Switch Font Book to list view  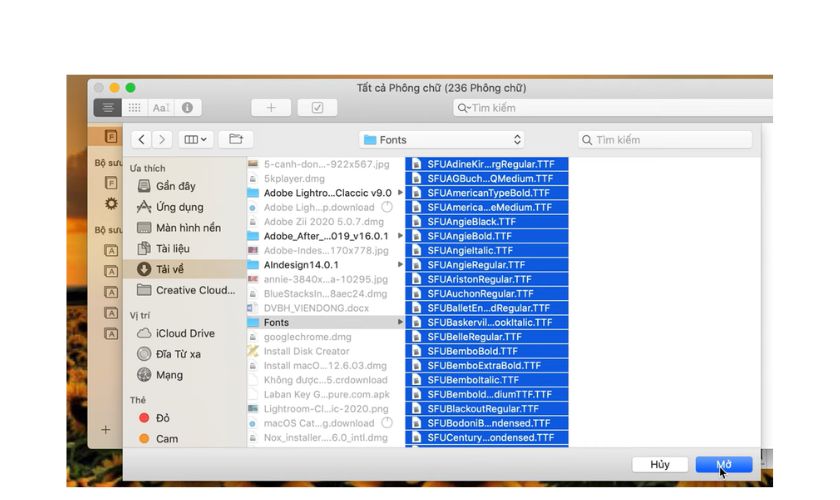[x=108, y=108]
